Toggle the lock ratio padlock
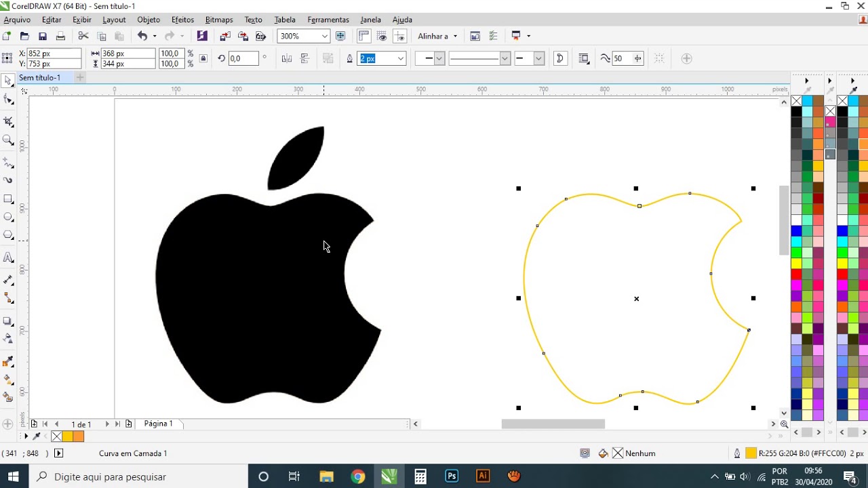868x488 pixels. 203,58
